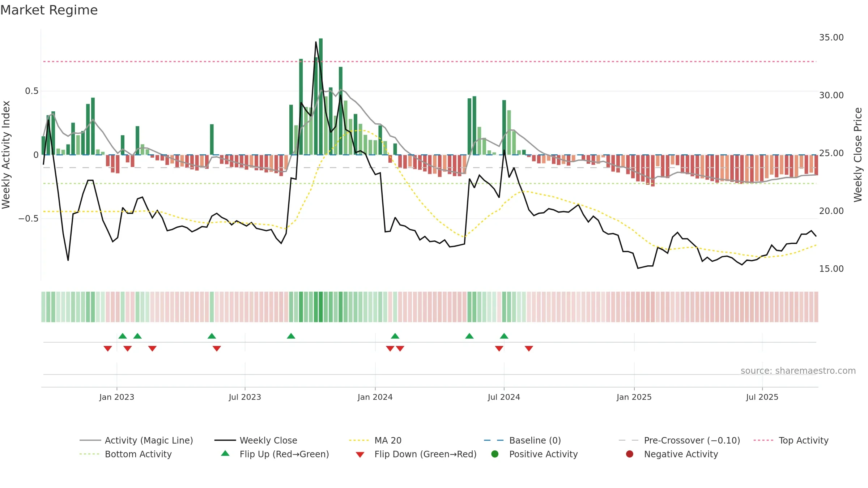This screenshot has width=868, height=488.
Task: Click the Market Regime chart title
Action: point(49,10)
